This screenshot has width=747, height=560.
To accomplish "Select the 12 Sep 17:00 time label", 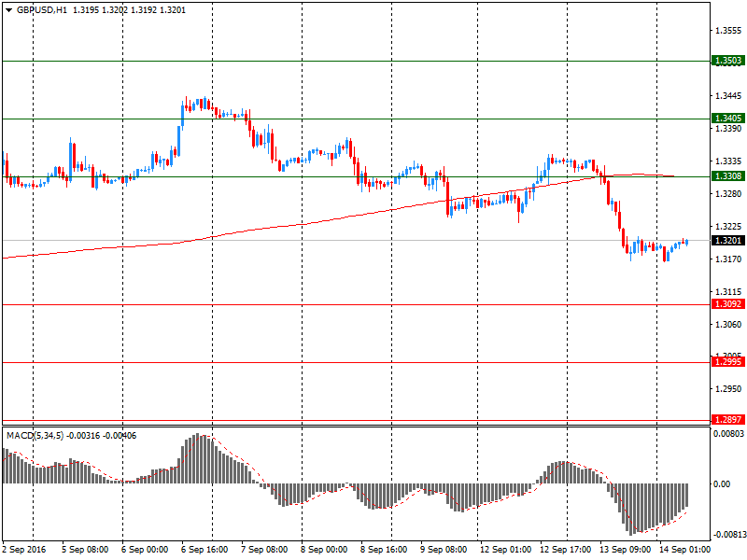I will click(566, 550).
